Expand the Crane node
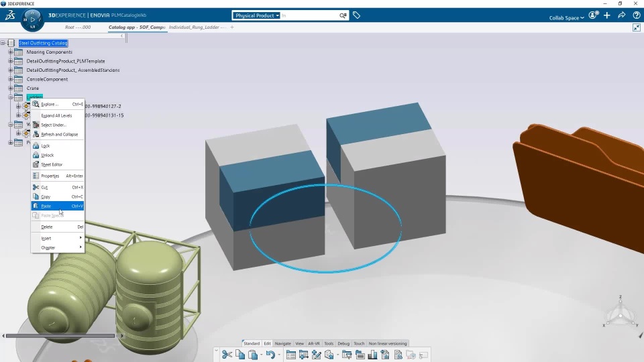644x362 pixels. pos(10,88)
